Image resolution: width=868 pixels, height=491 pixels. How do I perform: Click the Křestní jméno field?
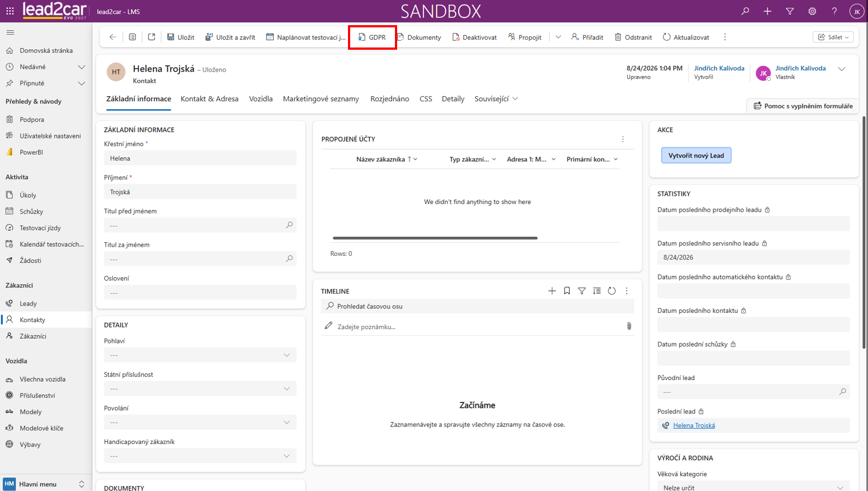point(200,158)
